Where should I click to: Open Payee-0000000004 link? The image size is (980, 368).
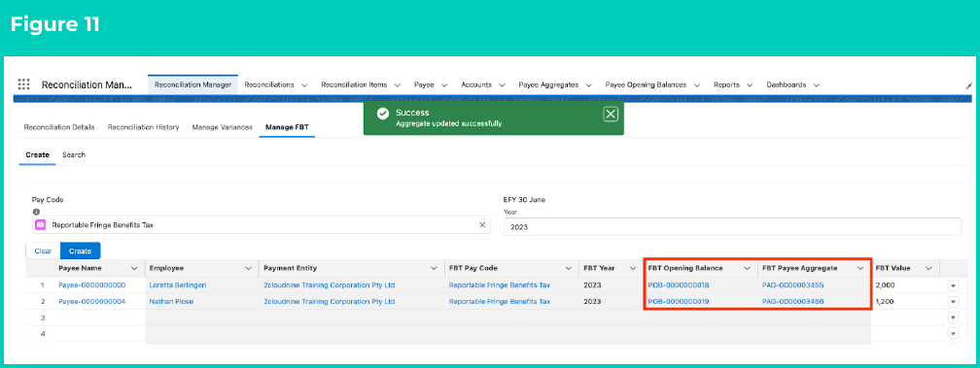coord(91,301)
